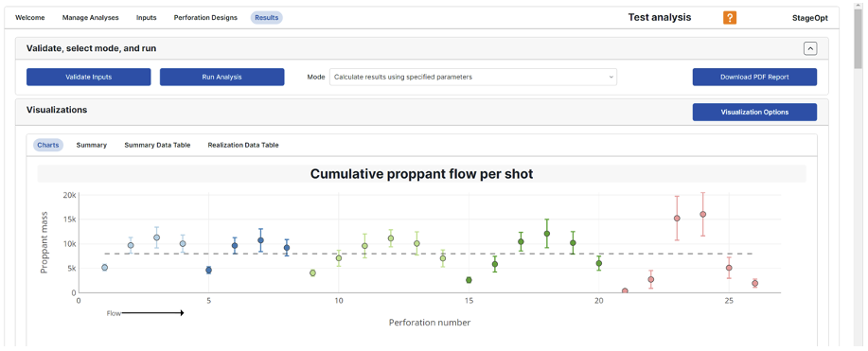This screenshot has width=868, height=351.
Task: Open the Perforation Designs page
Action: pos(205,17)
